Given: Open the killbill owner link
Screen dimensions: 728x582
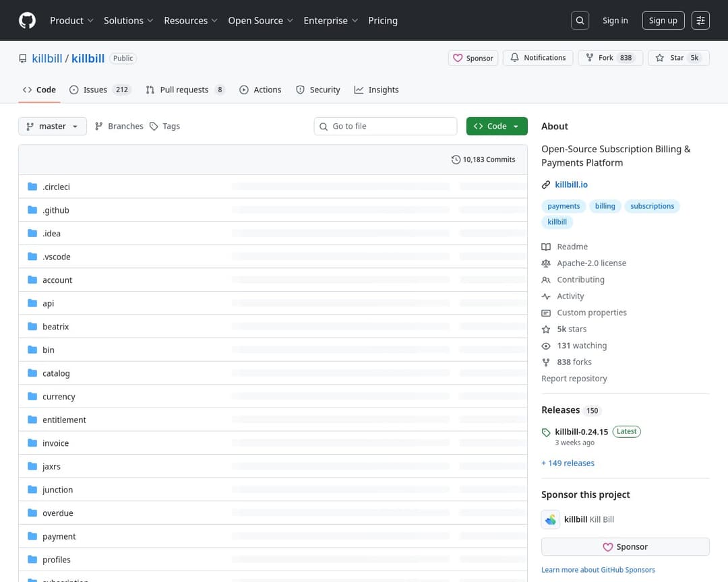Looking at the screenshot, I should point(47,59).
